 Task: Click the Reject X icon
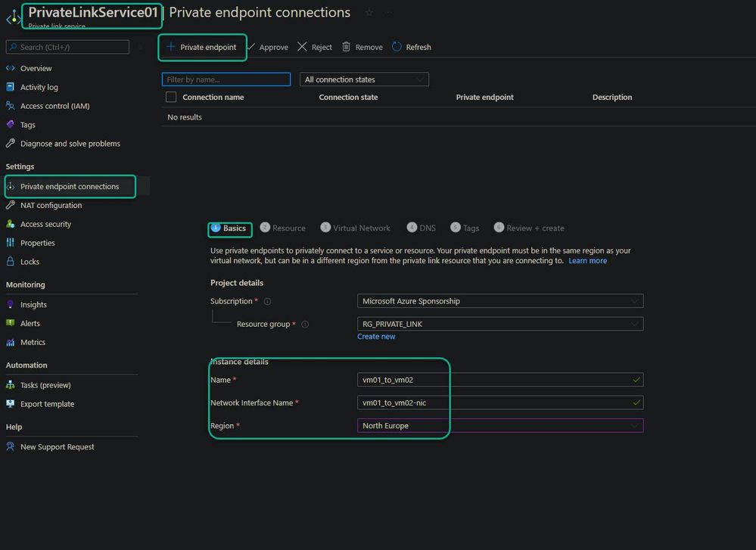(302, 47)
